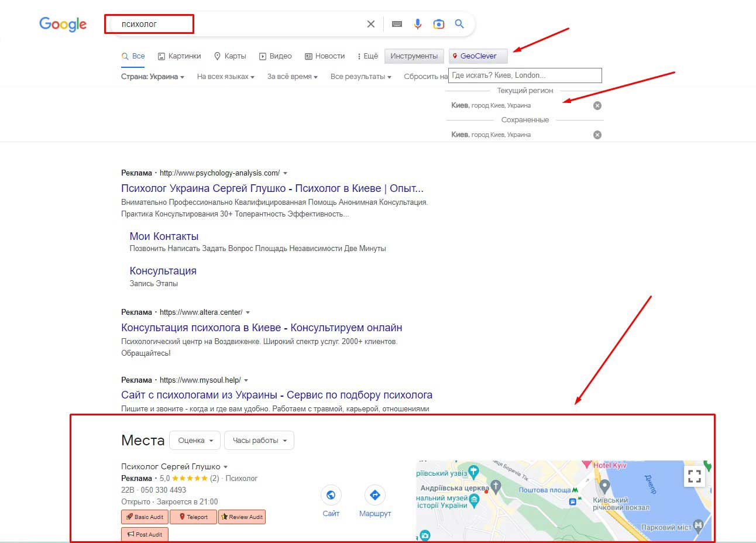Viewport: 756px width, 543px height.
Task: Click the Київський річковий вокзал pin
Action: (x=604, y=486)
